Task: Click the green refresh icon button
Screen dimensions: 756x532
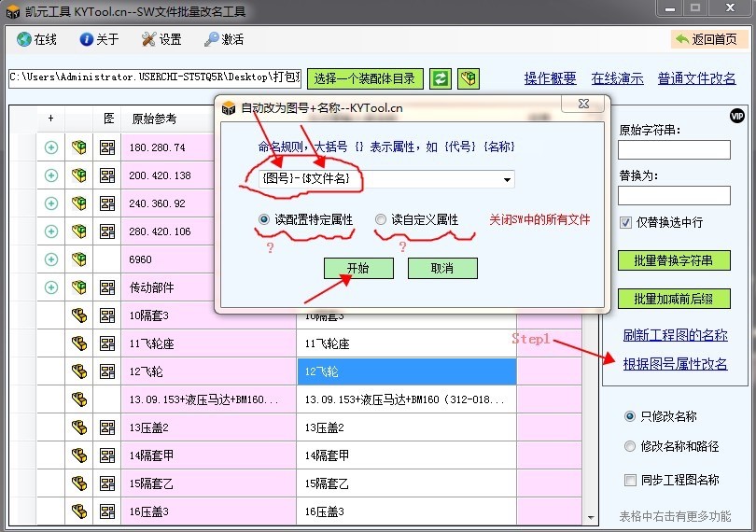Action: click(x=440, y=78)
